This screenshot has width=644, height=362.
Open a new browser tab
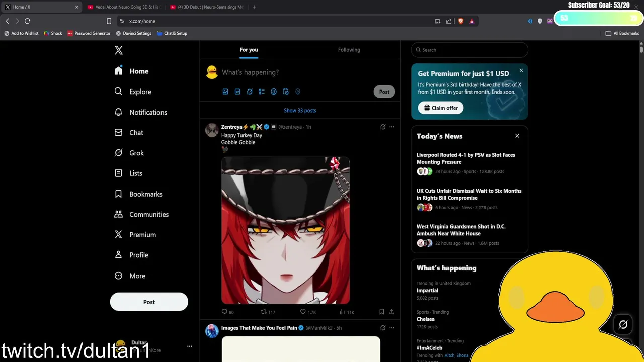click(x=254, y=7)
